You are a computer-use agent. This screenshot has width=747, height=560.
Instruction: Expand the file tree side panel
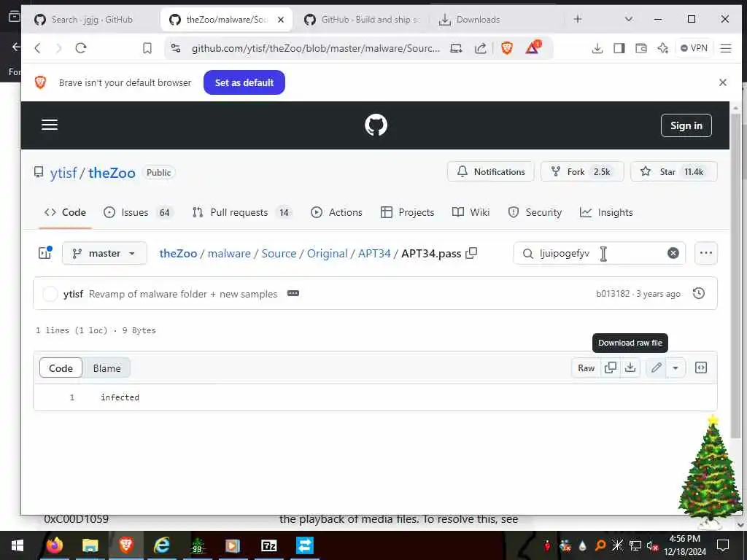pos(45,253)
